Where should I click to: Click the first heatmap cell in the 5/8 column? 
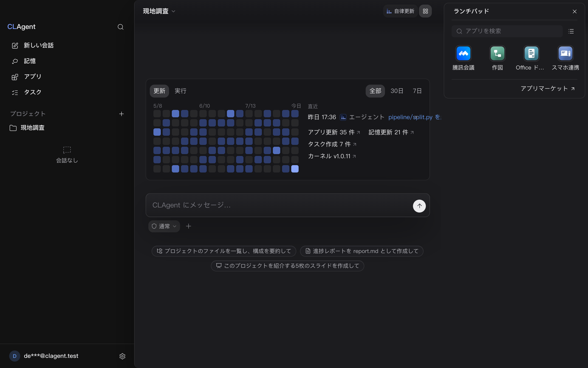157,114
